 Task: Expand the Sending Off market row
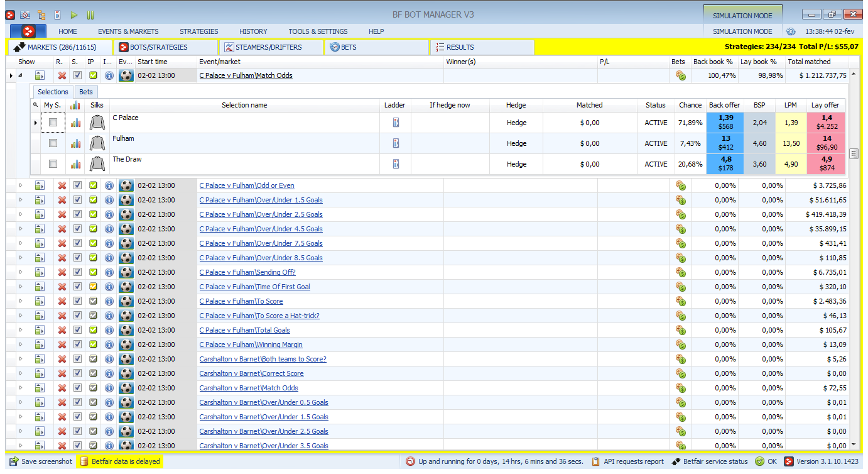point(20,272)
